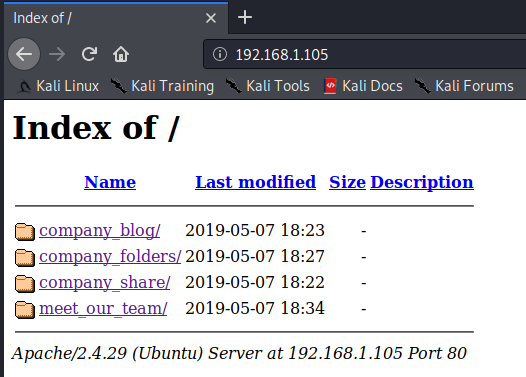Sort listing by Last modified column

coord(255,182)
